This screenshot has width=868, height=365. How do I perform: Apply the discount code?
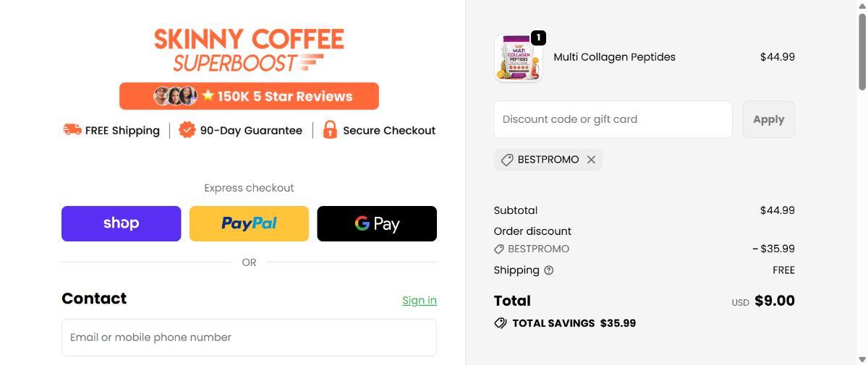(768, 119)
